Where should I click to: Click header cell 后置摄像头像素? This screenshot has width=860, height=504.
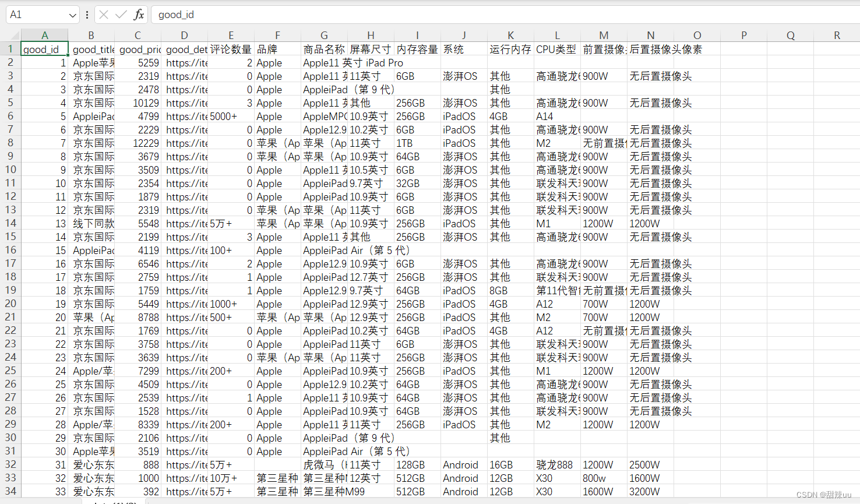tap(665, 50)
